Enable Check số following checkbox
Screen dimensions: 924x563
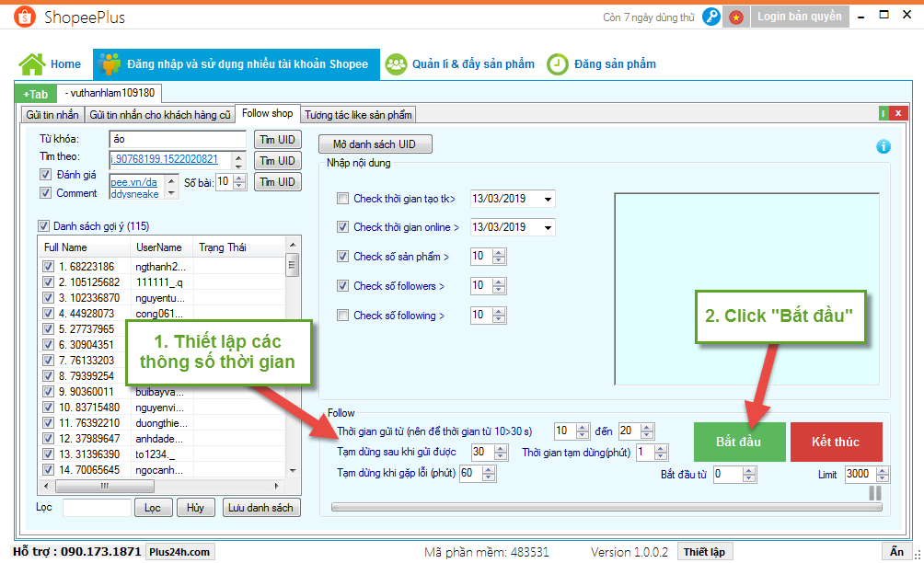(342, 315)
